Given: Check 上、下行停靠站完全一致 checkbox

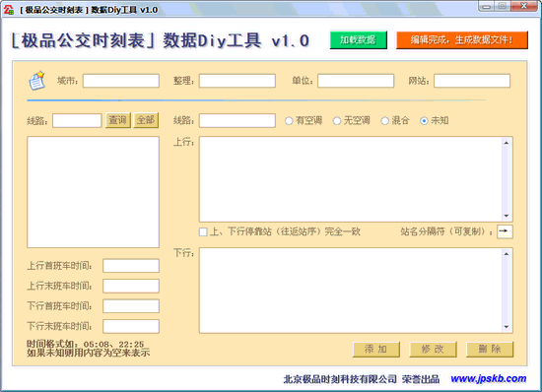Looking at the screenshot, I should [x=203, y=231].
